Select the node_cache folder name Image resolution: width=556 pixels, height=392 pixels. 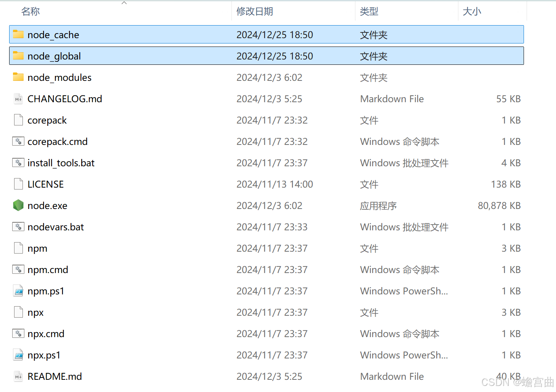(53, 35)
